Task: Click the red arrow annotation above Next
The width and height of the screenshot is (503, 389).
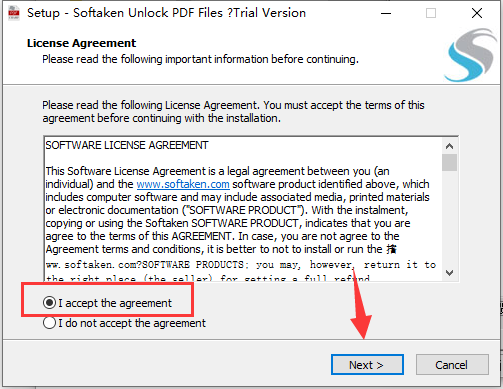Action: click(x=361, y=305)
